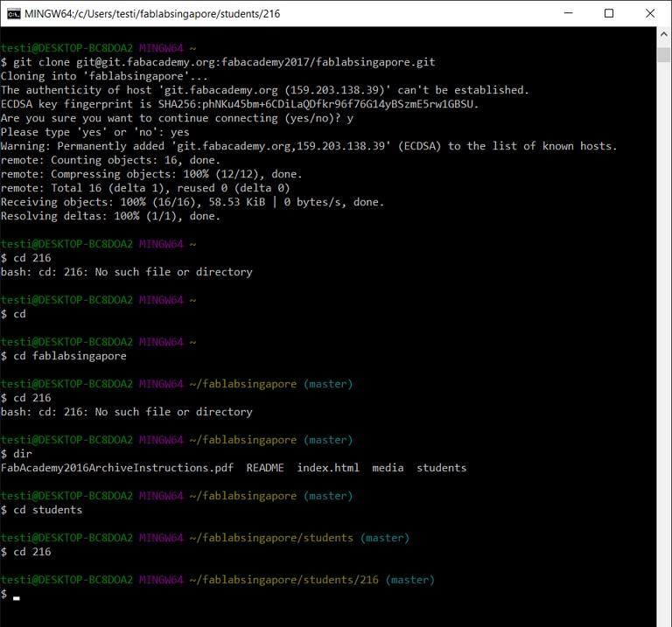Click the '$ dir' command line
672x627 pixels.
coord(17,454)
